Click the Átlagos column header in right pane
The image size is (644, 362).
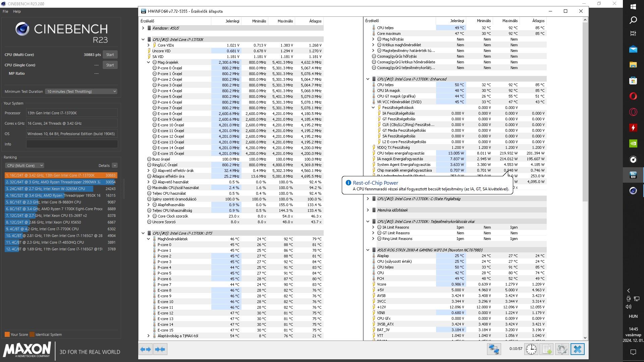(533, 21)
